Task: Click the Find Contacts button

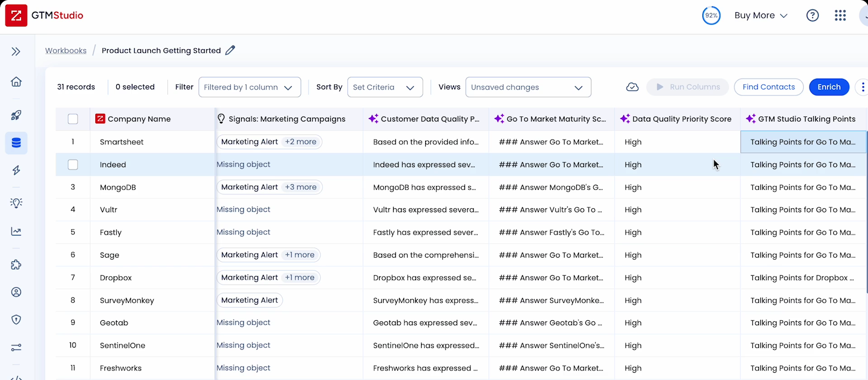Action: click(768, 87)
